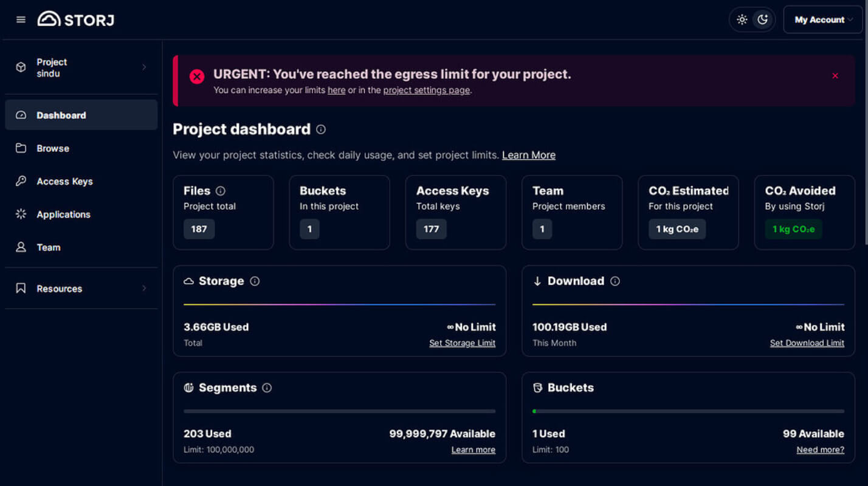Click the Applications sparkle icon
Screen dimensions: 868x486
coord(21,214)
